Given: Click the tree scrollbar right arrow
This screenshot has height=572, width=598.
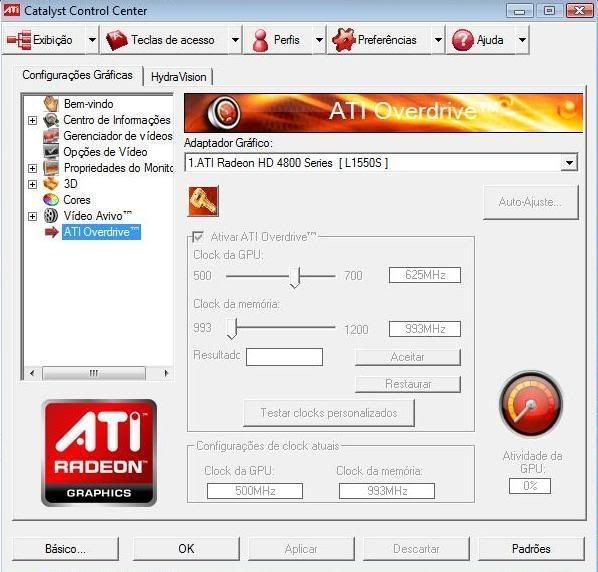Looking at the screenshot, I should [166, 373].
